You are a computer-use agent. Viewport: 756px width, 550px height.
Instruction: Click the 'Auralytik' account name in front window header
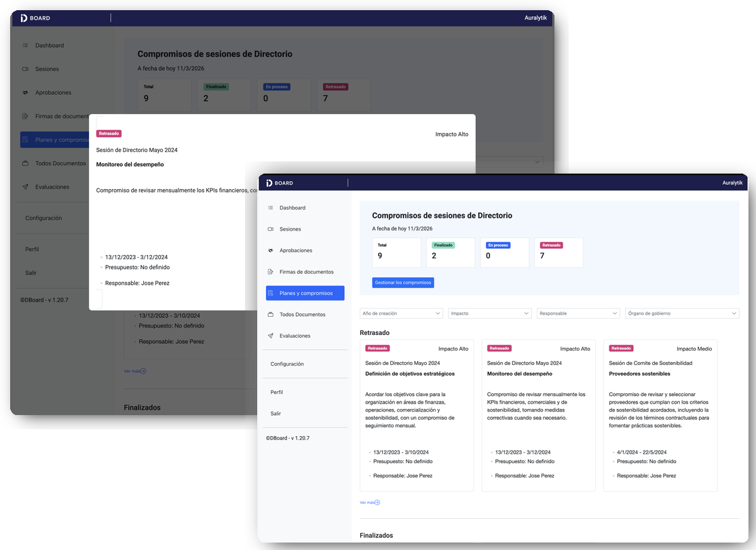732,183
